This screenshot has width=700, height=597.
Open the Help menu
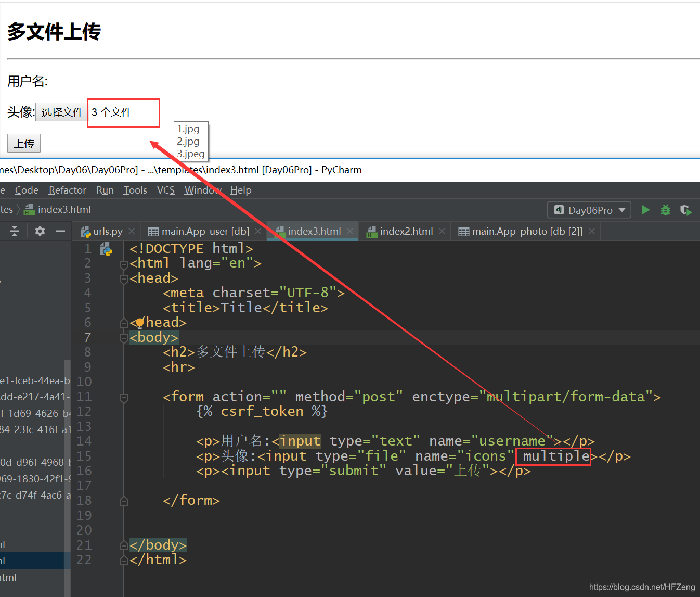tap(241, 190)
